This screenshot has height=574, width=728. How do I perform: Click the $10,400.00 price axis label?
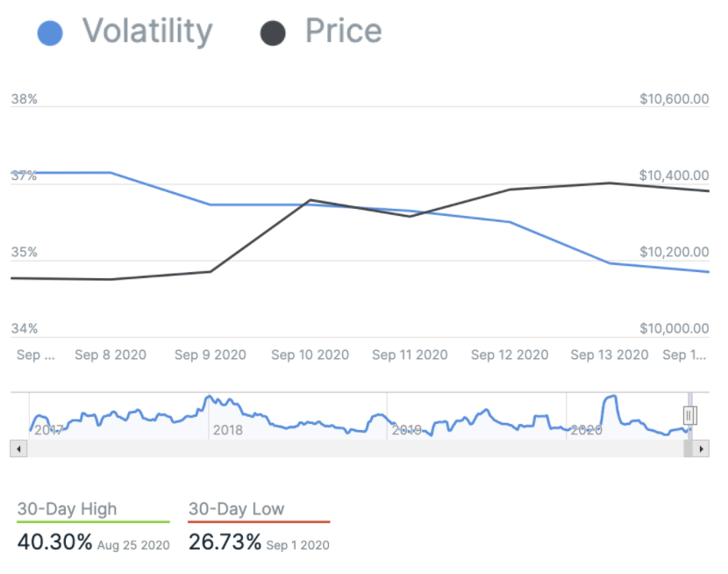click(x=674, y=176)
